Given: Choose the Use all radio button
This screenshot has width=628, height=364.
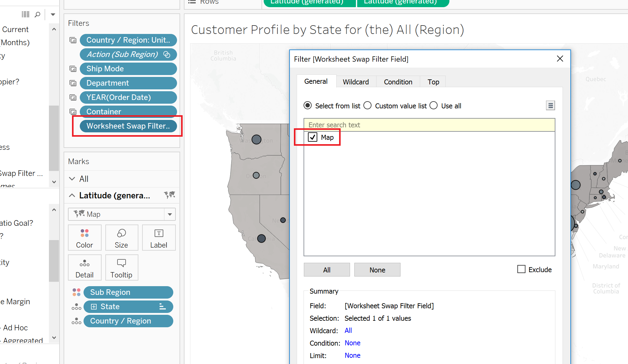Looking at the screenshot, I should pyautogui.click(x=434, y=106).
